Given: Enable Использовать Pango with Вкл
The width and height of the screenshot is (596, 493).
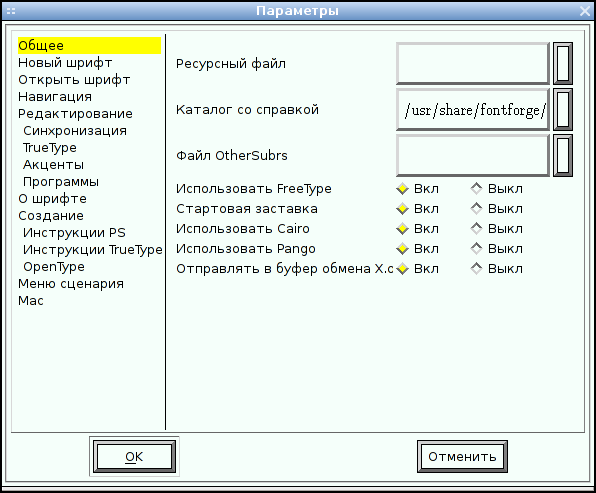Looking at the screenshot, I should [417, 249].
